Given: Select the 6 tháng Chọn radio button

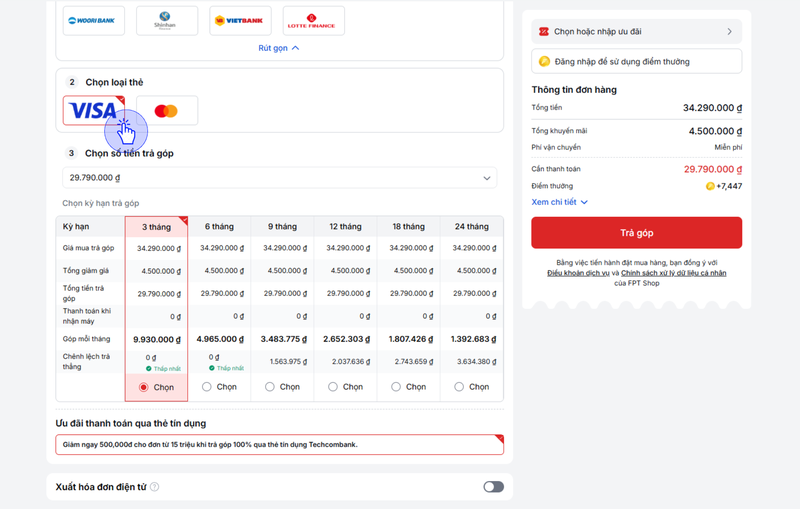Looking at the screenshot, I should [207, 387].
